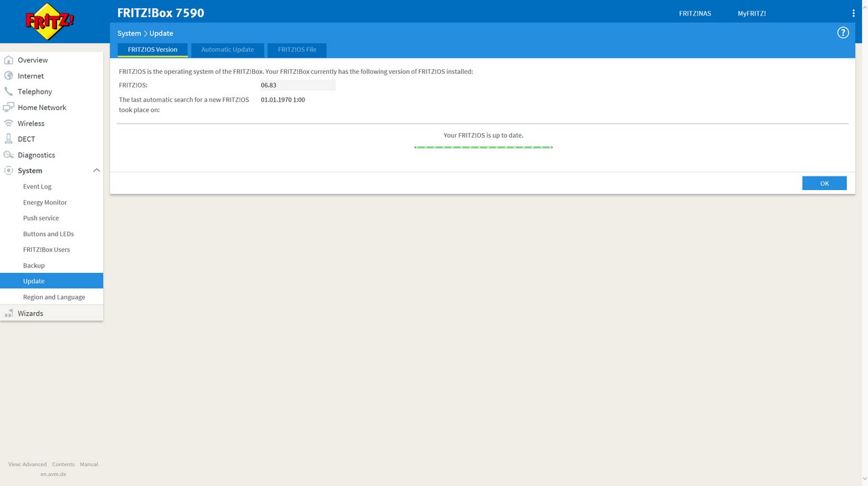This screenshot has height=486, width=868.
Task: Open the FRITZ!NAS link
Action: tap(695, 14)
